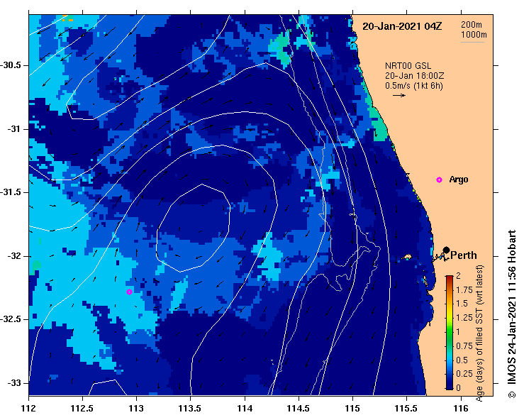Click the IMOS copyright timestamp text
The width and height of the screenshot is (524, 420).
tap(512, 314)
